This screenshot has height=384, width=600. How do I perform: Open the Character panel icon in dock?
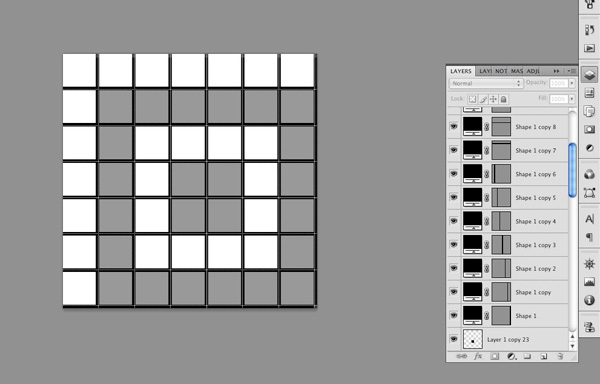pos(589,219)
